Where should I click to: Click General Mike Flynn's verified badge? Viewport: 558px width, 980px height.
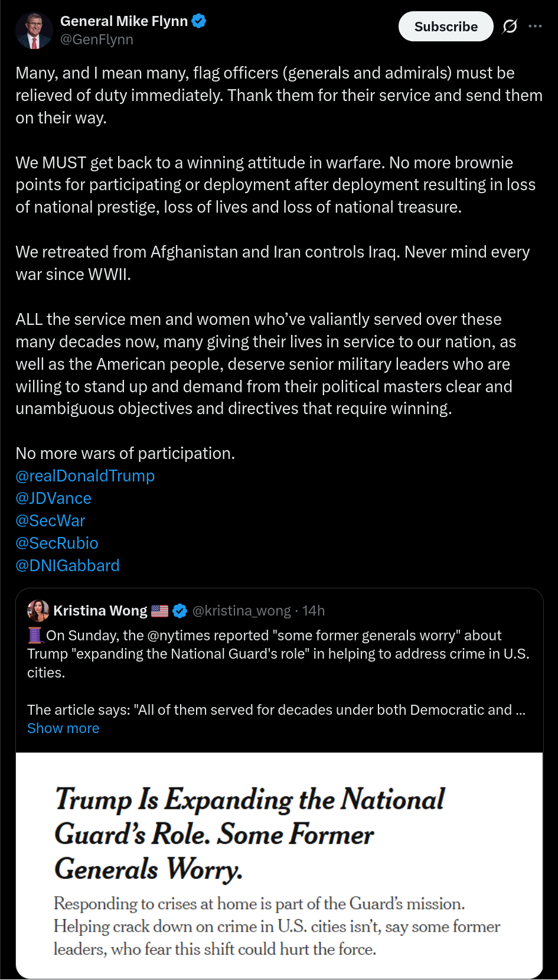(x=199, y=21)
